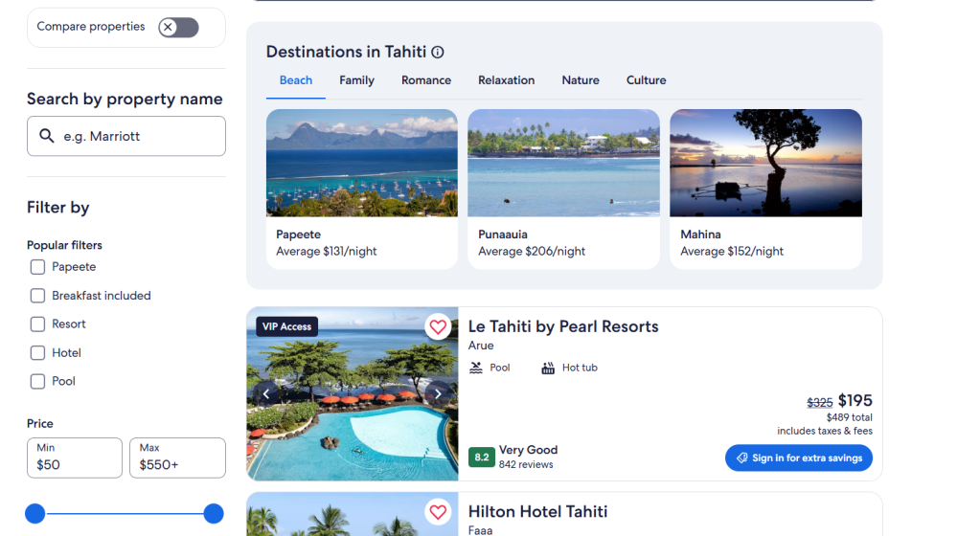The image size is (980, 536).
Task: Click the search magnifier icon in property name field
Action: click(x=46, y=136)
